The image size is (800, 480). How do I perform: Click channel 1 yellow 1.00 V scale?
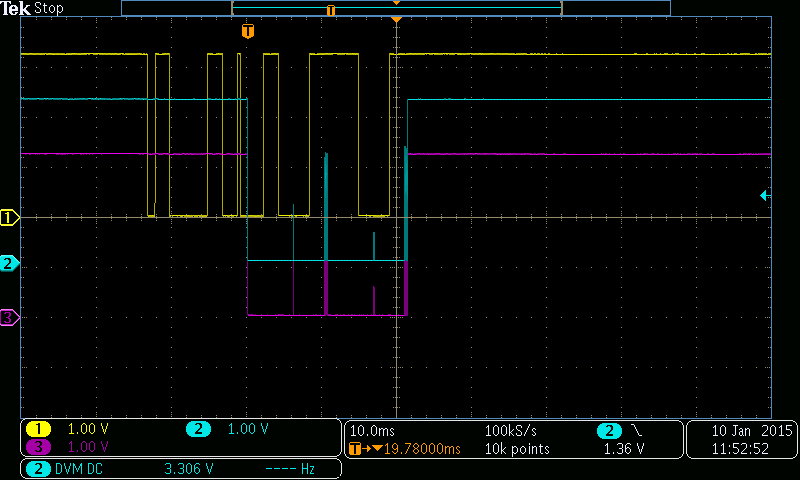tap(88, 429)
